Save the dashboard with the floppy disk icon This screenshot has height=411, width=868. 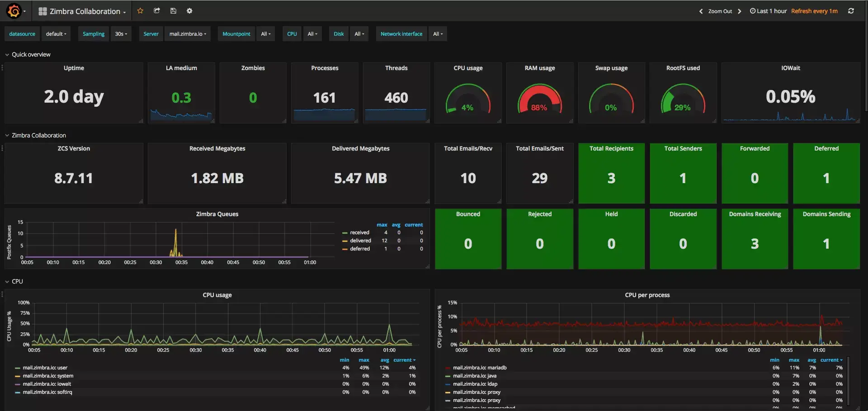click(173, 10)
